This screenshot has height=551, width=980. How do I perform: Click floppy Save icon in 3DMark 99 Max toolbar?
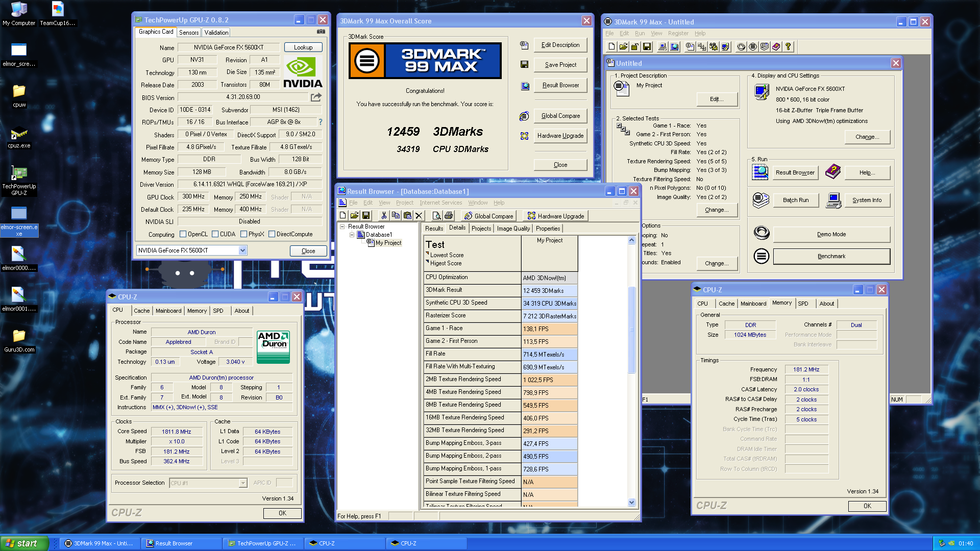[647, 47]
